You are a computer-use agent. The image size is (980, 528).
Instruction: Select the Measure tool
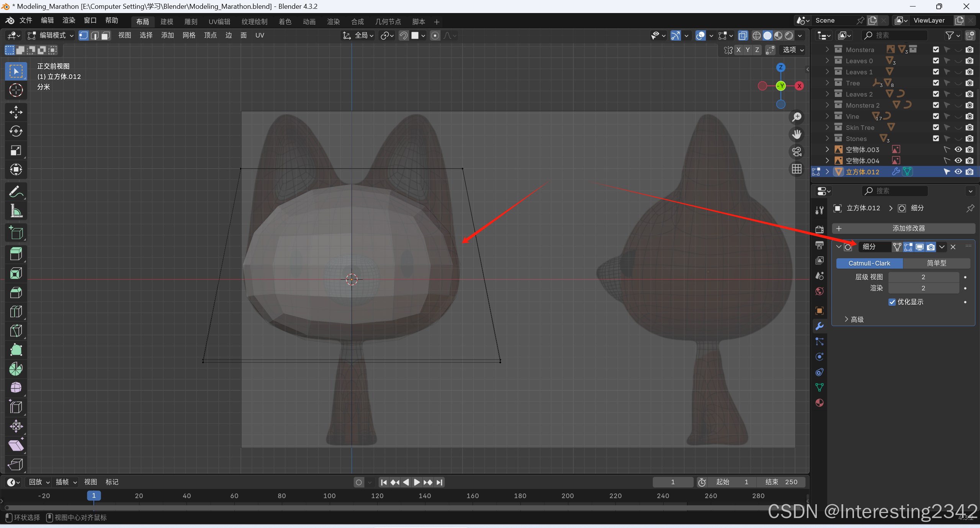point(16,211)
